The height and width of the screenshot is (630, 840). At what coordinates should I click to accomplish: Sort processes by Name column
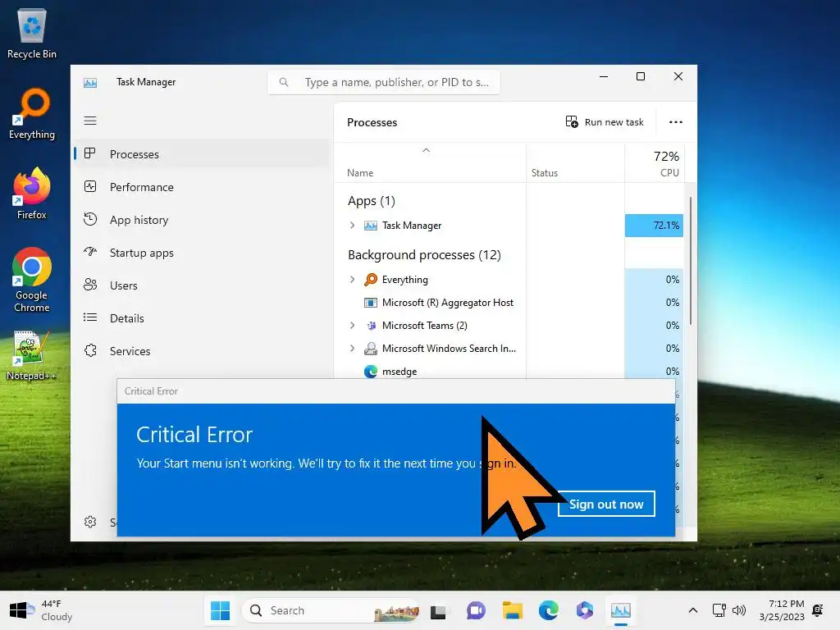(430, 163)
